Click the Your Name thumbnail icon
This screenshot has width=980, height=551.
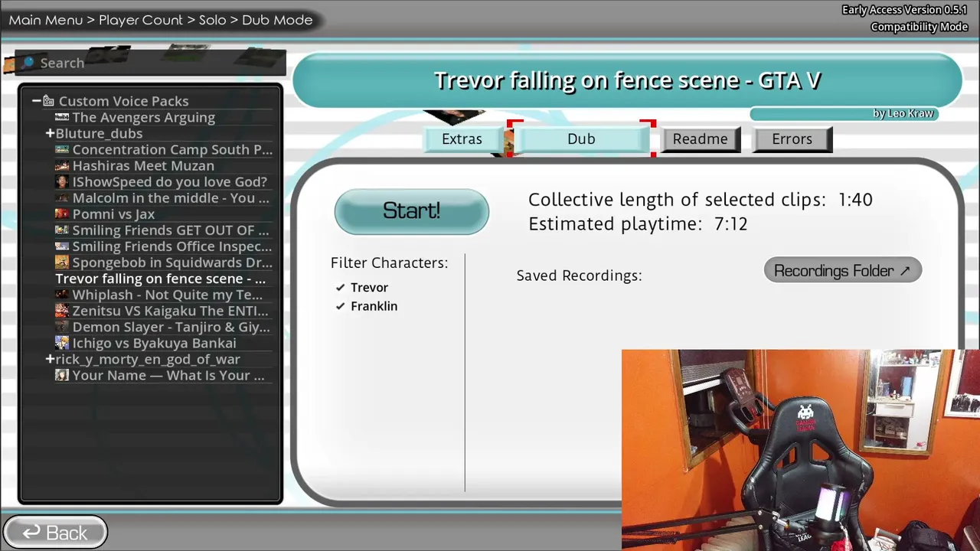62,375
